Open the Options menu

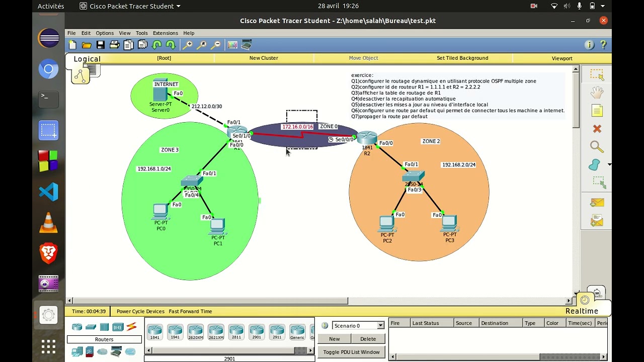[x=105, y=33]
